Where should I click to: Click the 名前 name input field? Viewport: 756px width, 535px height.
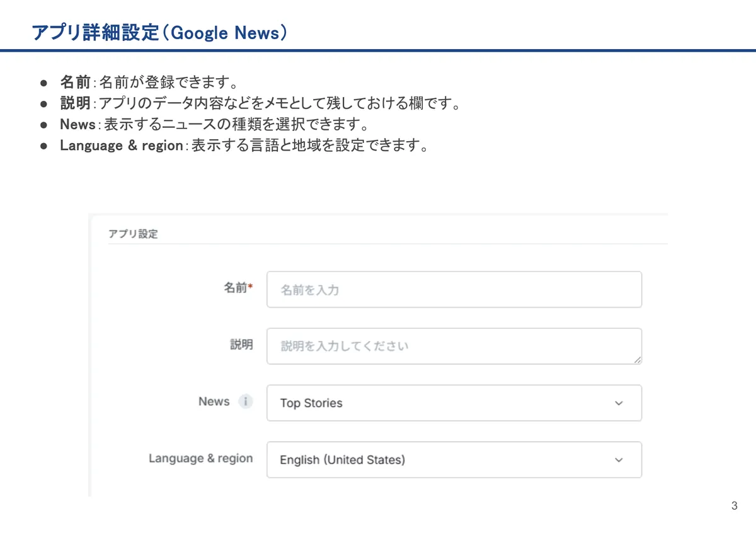point(454,289)
